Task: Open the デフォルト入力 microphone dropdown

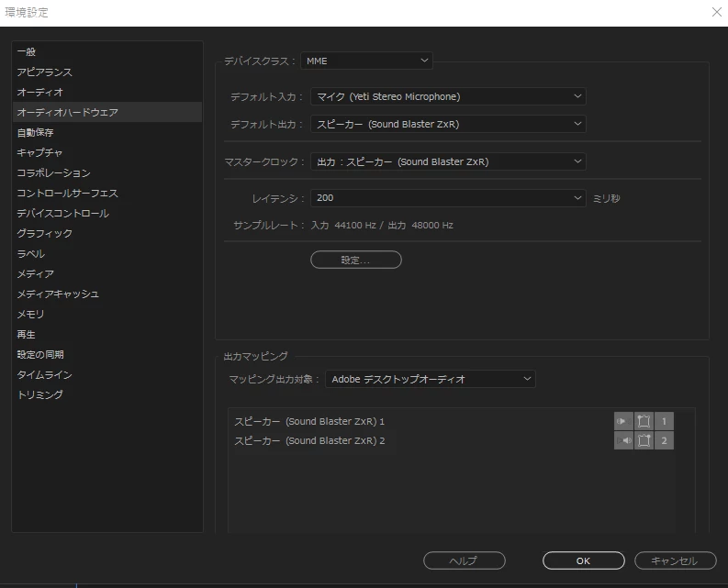Action: click(448, 96)
